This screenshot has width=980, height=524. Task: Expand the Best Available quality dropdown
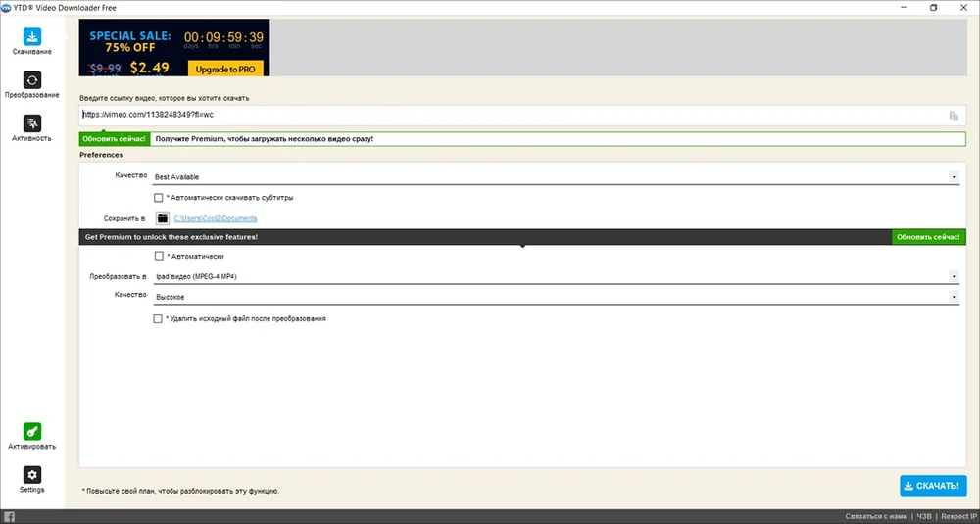(954, 177)
